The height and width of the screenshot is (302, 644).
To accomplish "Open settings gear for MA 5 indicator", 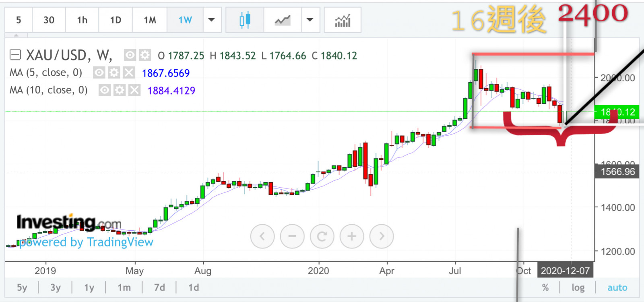I will (114, 73).
